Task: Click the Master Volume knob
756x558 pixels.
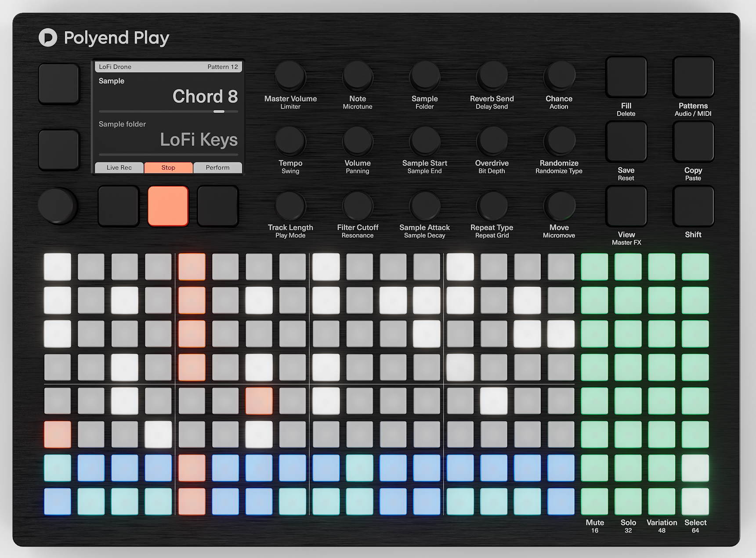Action: click(x=290, y=76)
